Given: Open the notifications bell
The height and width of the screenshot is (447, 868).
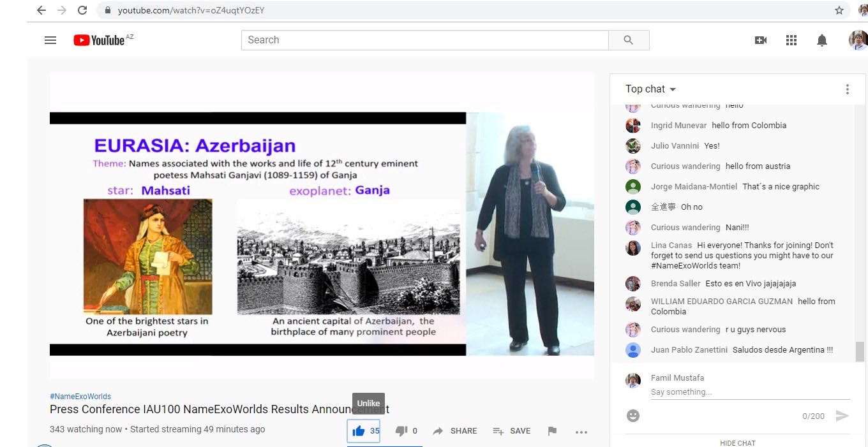Looking at the screenshot, I should (x=822, y=40).
